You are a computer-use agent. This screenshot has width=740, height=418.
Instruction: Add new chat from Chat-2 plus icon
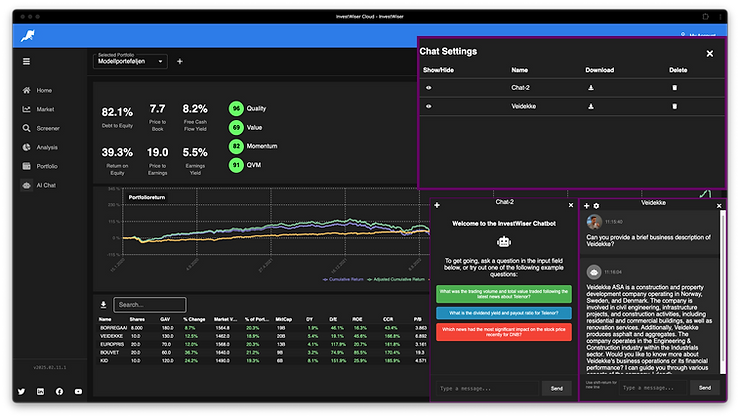pyautogui.click(x=437, y=205)
